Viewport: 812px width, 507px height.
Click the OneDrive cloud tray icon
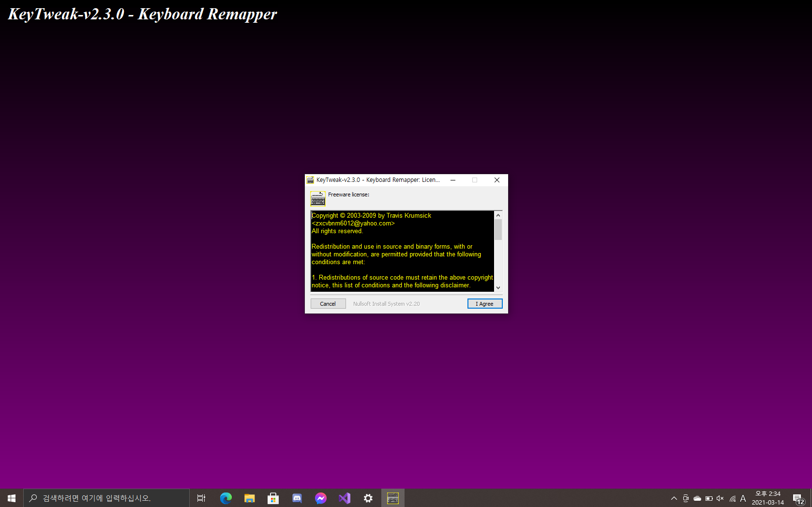pyautogui.click(x=697, y=498)
